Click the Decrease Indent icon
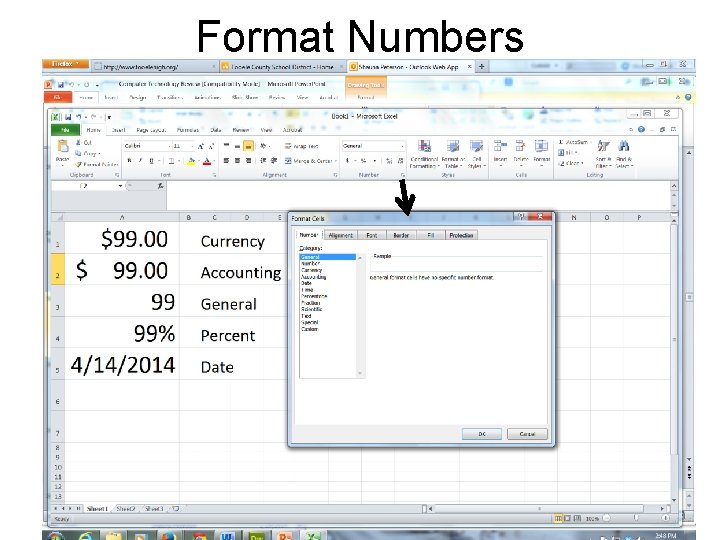The height and width of the screenshot is (540, 720). tap(263, 160)
